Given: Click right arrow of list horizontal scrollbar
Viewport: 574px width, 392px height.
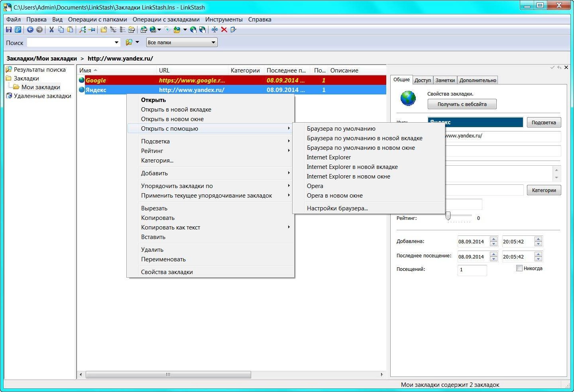Looking at the screenshot, I should [x=382, y=374].
